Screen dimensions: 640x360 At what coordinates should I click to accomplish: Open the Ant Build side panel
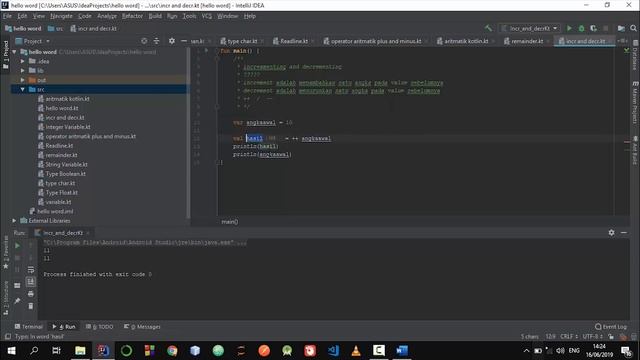[x=635, y=150]
